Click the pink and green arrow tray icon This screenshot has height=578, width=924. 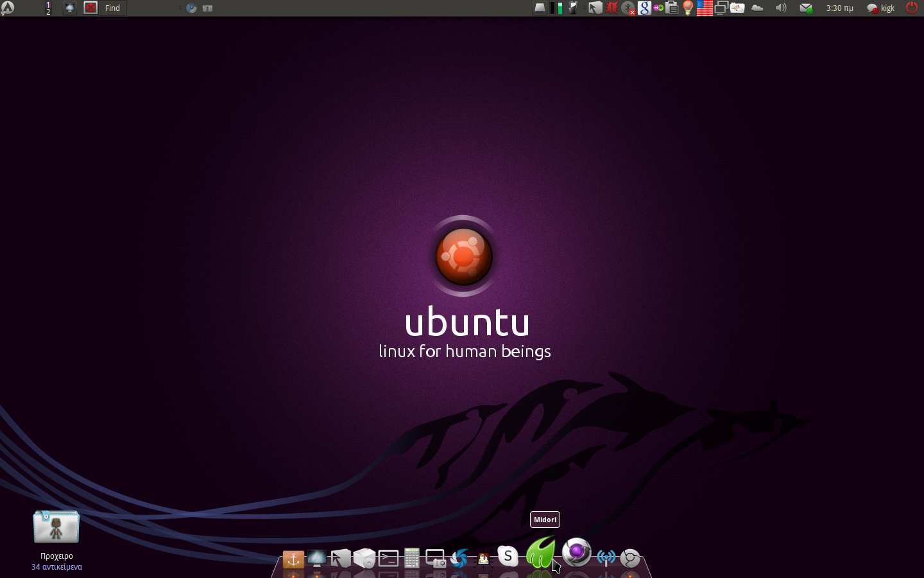point(658,8)
